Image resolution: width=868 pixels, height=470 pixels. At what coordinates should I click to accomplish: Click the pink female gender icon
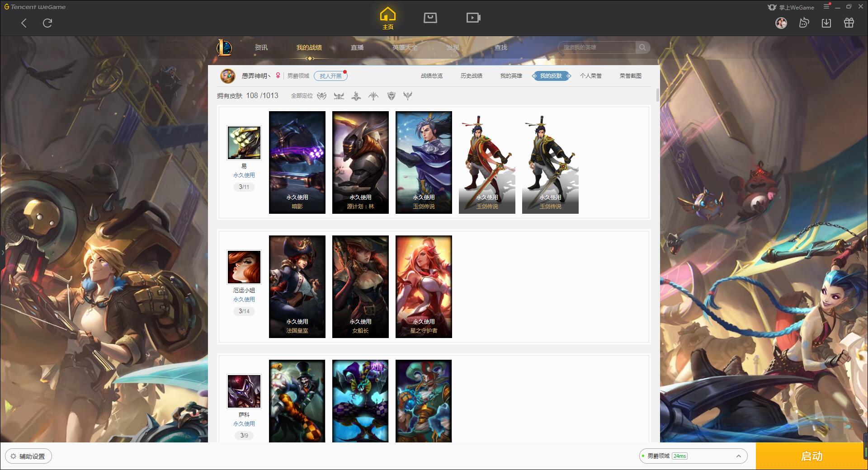point(278,76)
